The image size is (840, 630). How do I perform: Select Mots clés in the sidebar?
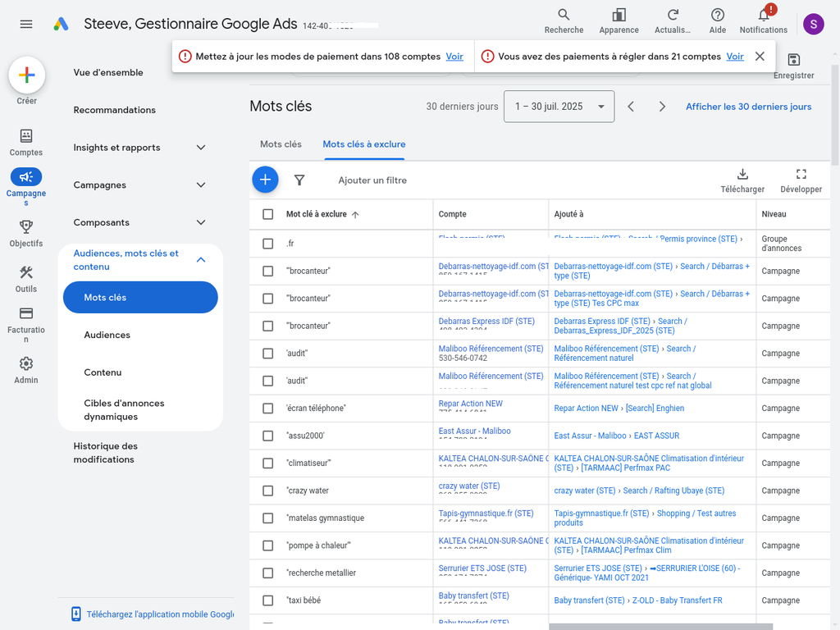(140, 297)
